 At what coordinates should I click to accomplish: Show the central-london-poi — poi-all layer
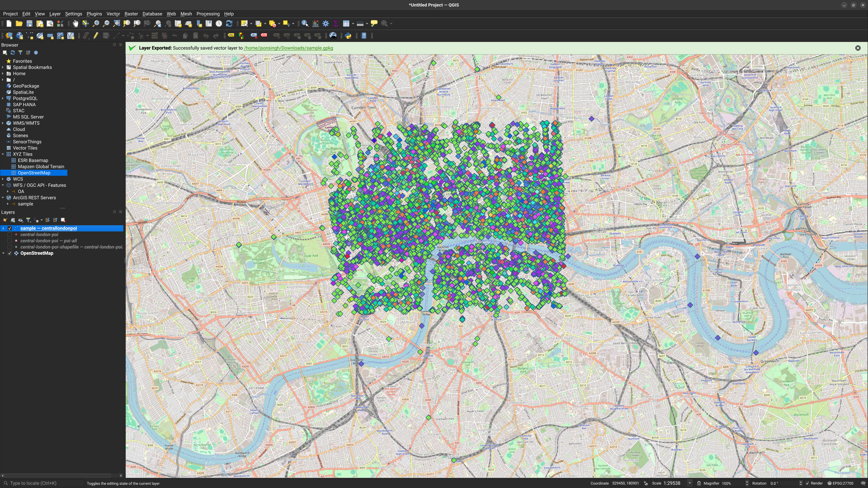click(10, 241)
